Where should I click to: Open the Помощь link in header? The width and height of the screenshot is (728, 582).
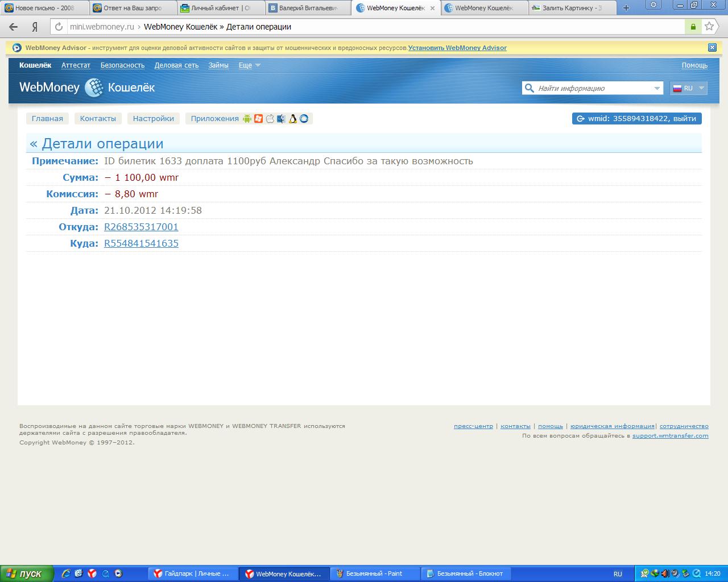coord(694,65)
